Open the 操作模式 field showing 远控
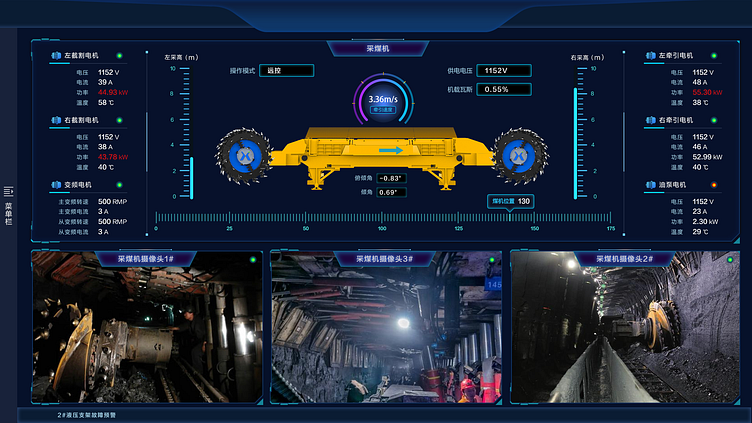 [x=287, y=70]
